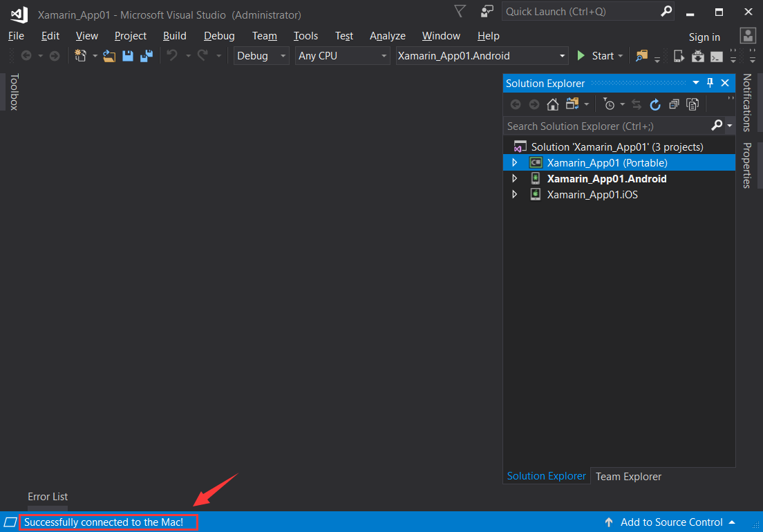
Task: Click the Find in Files folder icon
Action: [x=642, y=56]
